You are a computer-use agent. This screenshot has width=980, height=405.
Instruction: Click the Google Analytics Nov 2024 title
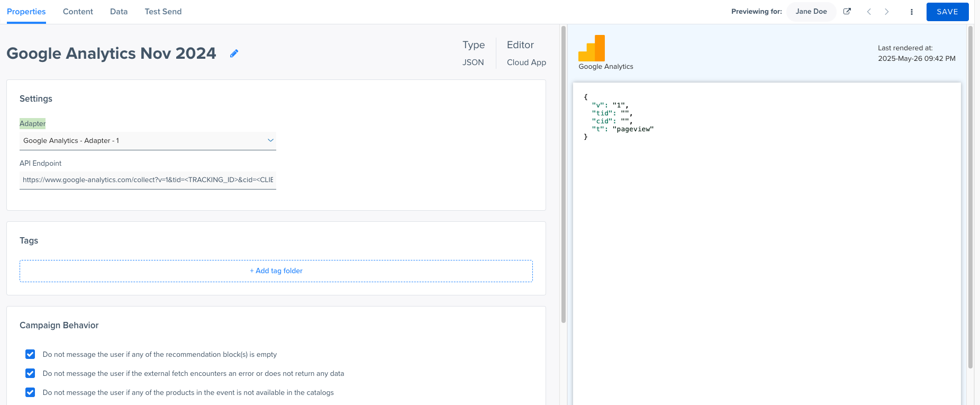(x=111, y=53)
